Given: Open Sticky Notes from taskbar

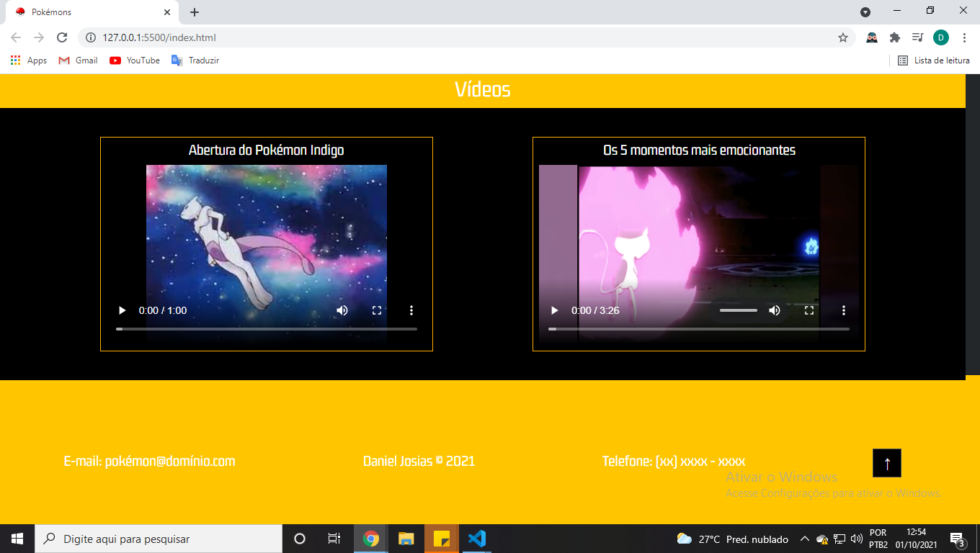Looking at the screenshot, I should coord(442,539).
